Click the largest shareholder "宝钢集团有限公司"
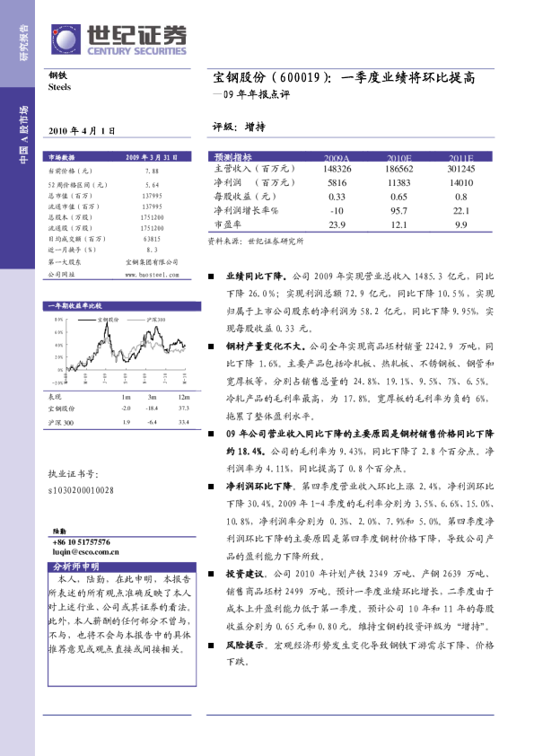This screenshot has height=756, width=534. click(x=152, y=262)
